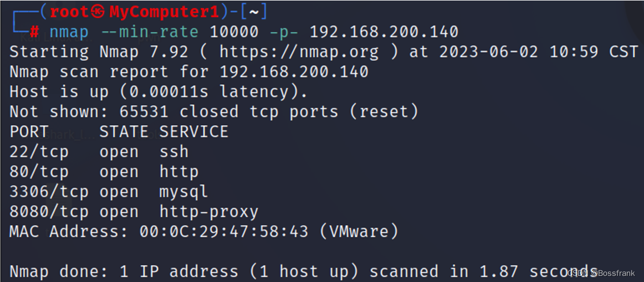This screenshot has width=644, height=282.
Task: Click the red hash prompt symbol
Action: tap(34, 32)
